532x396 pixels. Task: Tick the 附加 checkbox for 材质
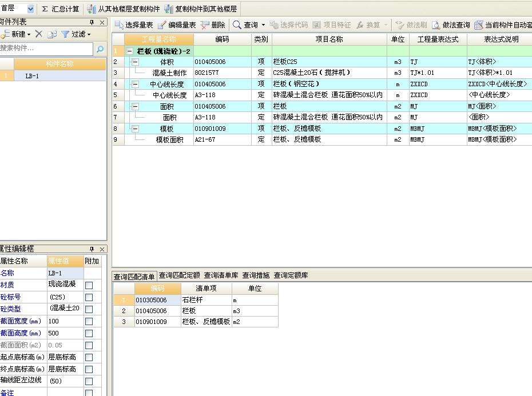89,285
